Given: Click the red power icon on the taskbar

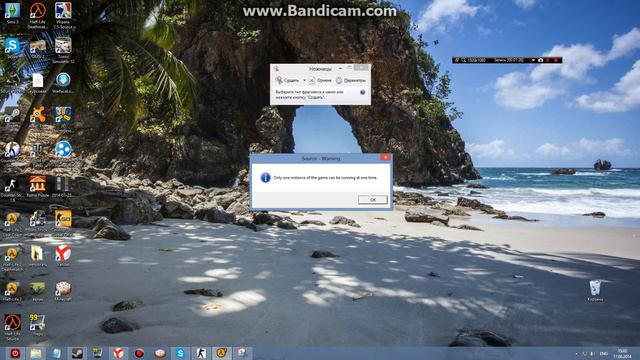Looking at the screenshot, I should coord(15,353).
